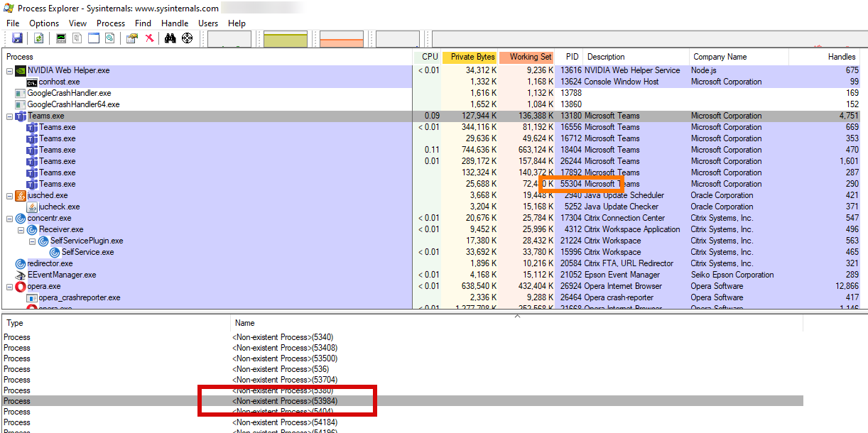Collapse the Teams.exe process tree
The height and width of the screenshot is (433, 868).
pos(8,115)
